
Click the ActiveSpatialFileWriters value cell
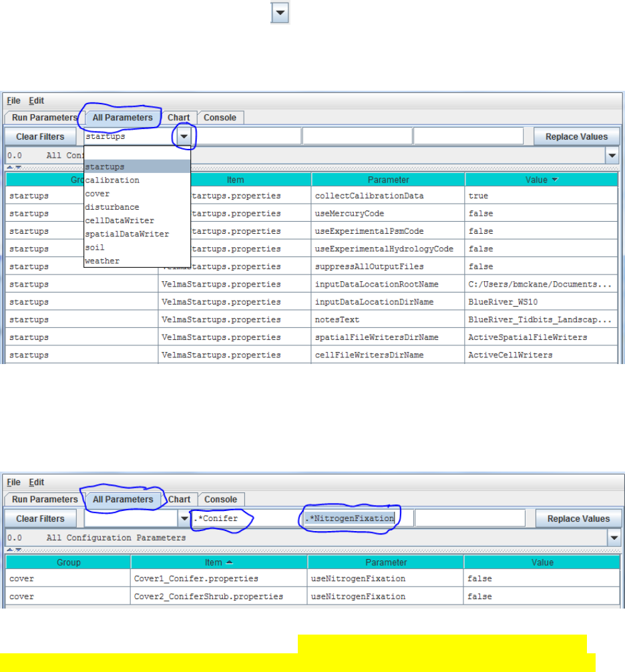(541, 337)
